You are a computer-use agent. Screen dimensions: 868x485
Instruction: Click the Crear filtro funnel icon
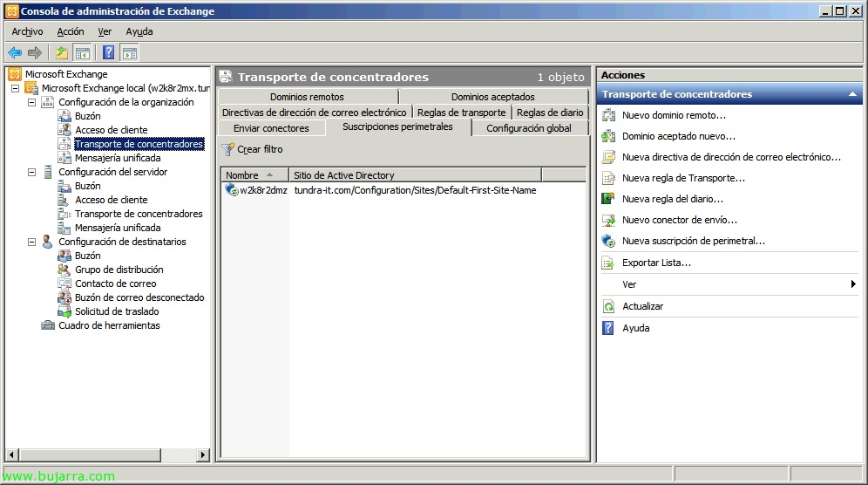[228, 149]
